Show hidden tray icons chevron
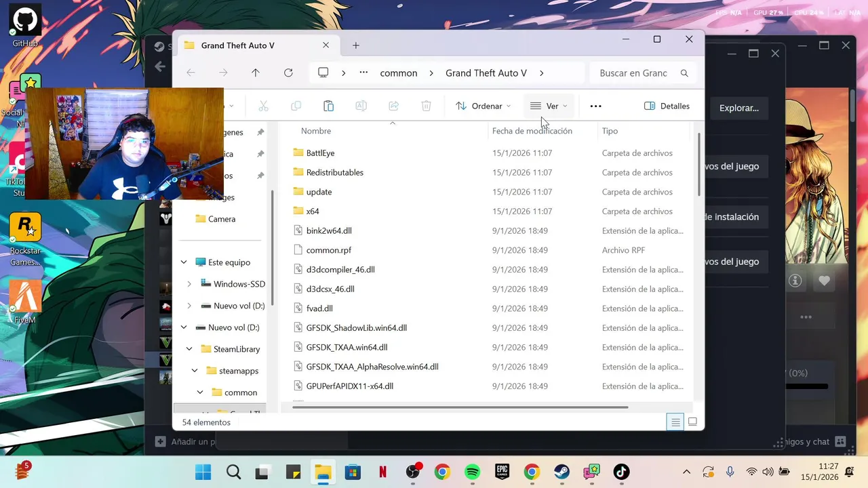Image resolution: width=868 pixels, height=488 pixels. [686, 472]
